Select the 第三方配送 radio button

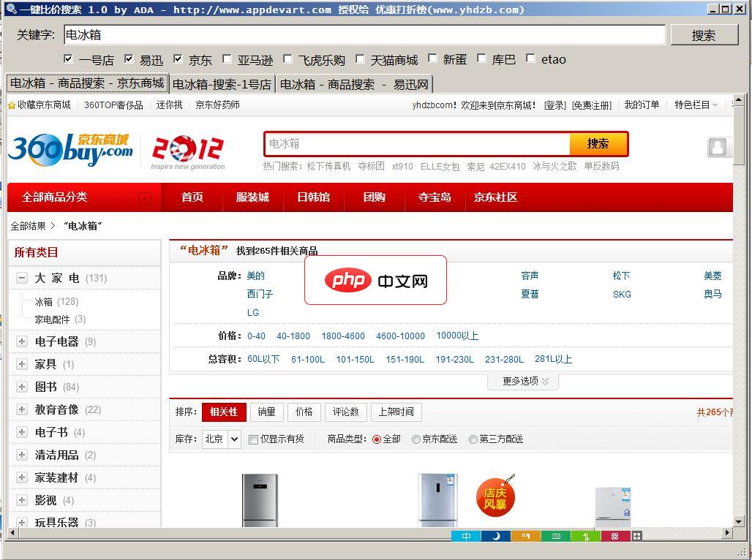coord(473,439)
